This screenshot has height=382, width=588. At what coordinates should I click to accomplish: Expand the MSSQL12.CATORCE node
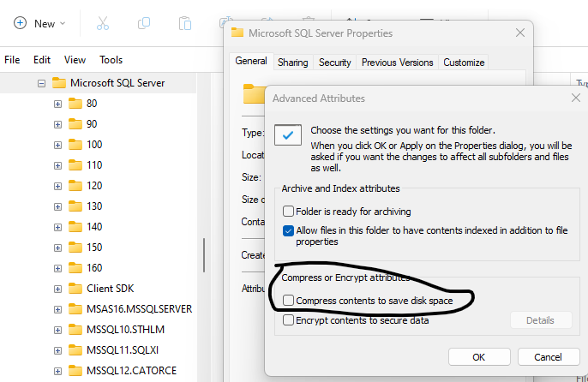click(x=57, y=372)
